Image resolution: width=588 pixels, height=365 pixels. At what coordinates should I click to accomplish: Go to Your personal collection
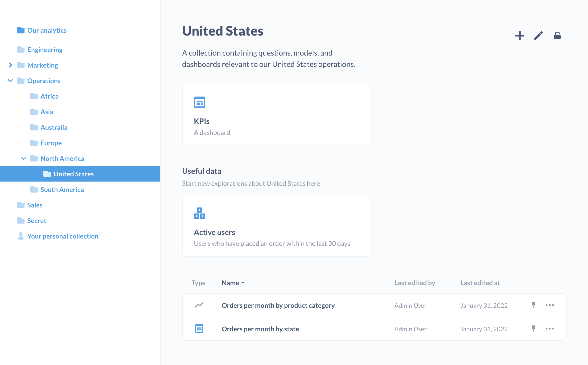click(63, 236)
